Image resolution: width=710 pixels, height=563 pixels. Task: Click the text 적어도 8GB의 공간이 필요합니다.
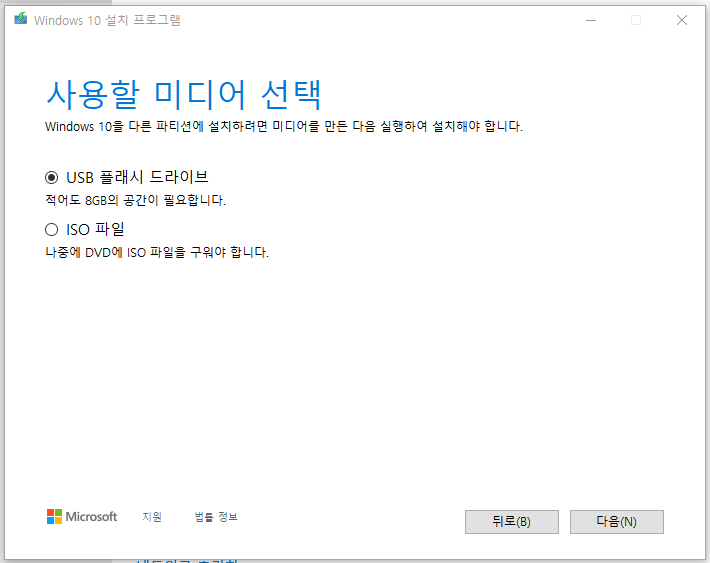135,200
